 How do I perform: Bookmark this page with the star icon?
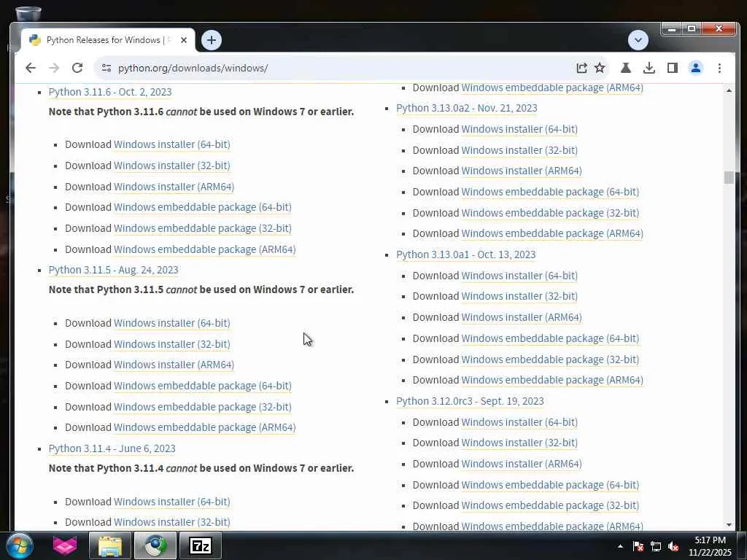600,68
